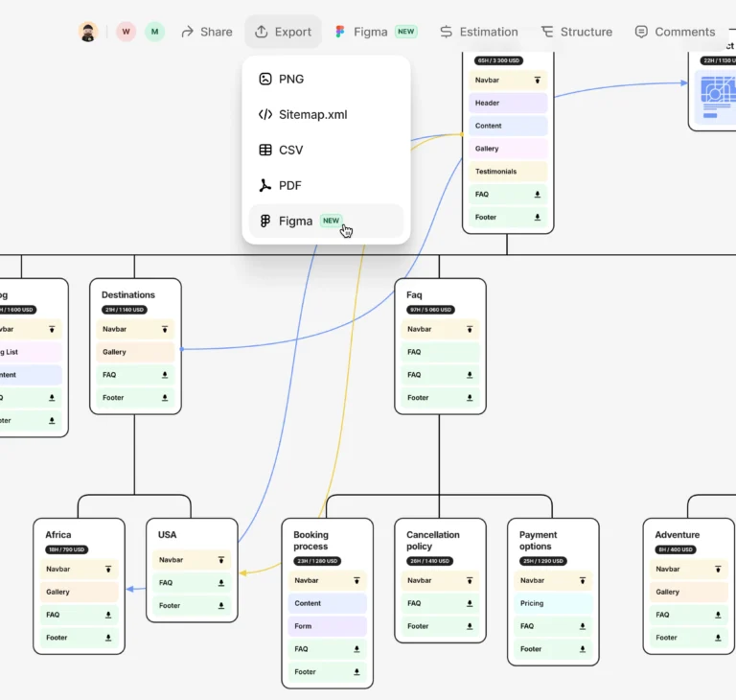Click the PNG image icon in menu
The image size is (736, 700).
coord(265,79)
